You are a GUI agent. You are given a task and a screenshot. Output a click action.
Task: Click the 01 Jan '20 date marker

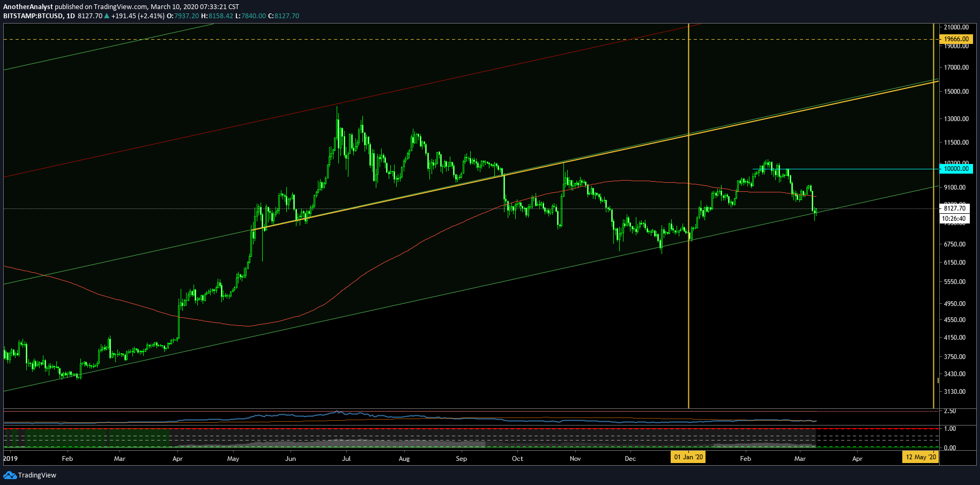point(688,457)
